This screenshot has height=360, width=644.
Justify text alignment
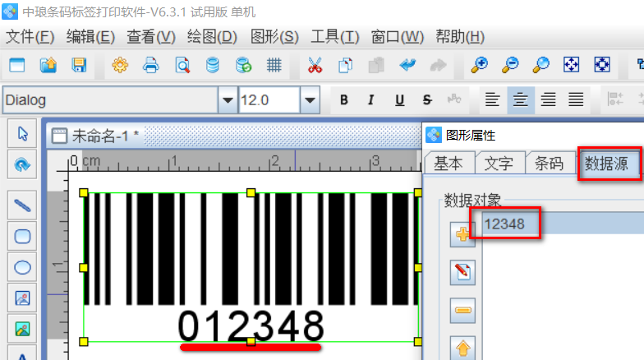(577, 100)
